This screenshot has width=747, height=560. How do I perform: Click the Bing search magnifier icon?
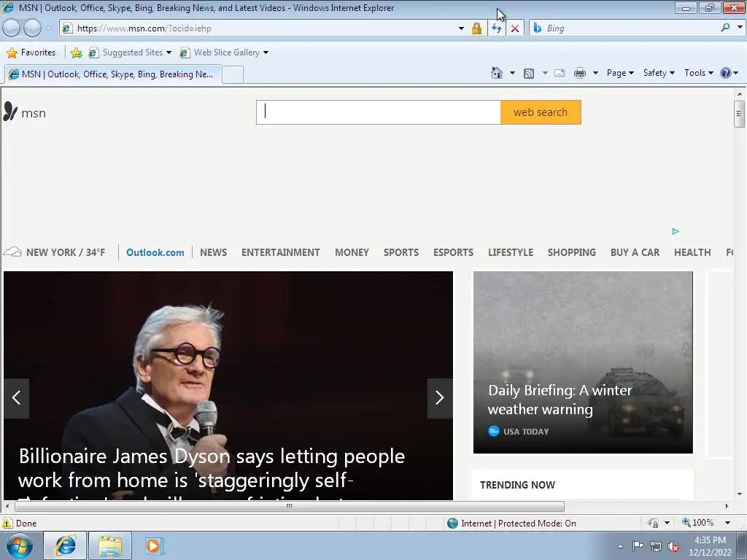(725, 28)
